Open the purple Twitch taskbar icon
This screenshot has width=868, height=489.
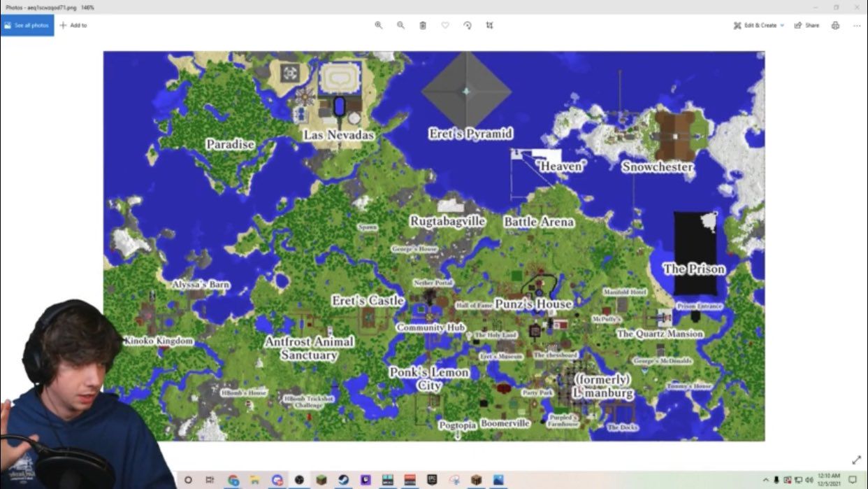click(x=366, y=480)
